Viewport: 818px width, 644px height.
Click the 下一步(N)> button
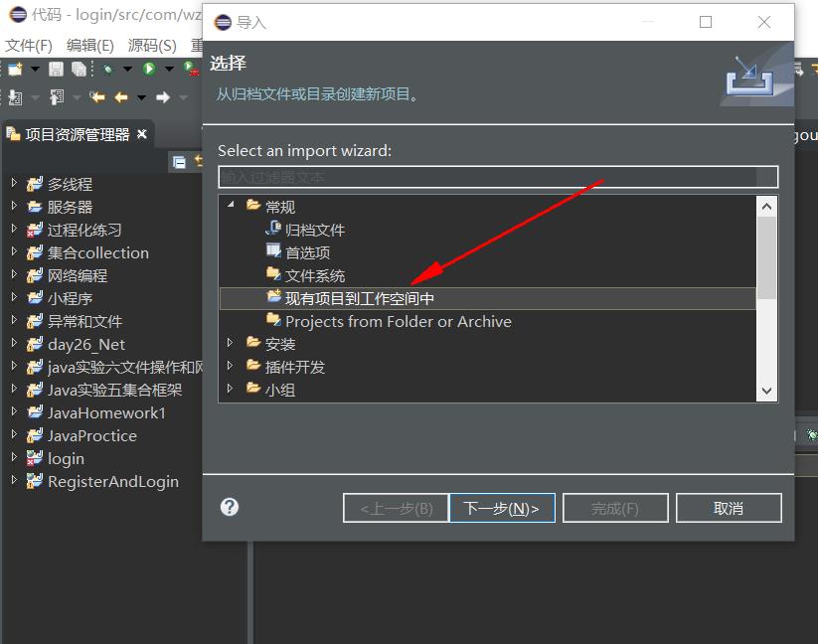(501, 508)
